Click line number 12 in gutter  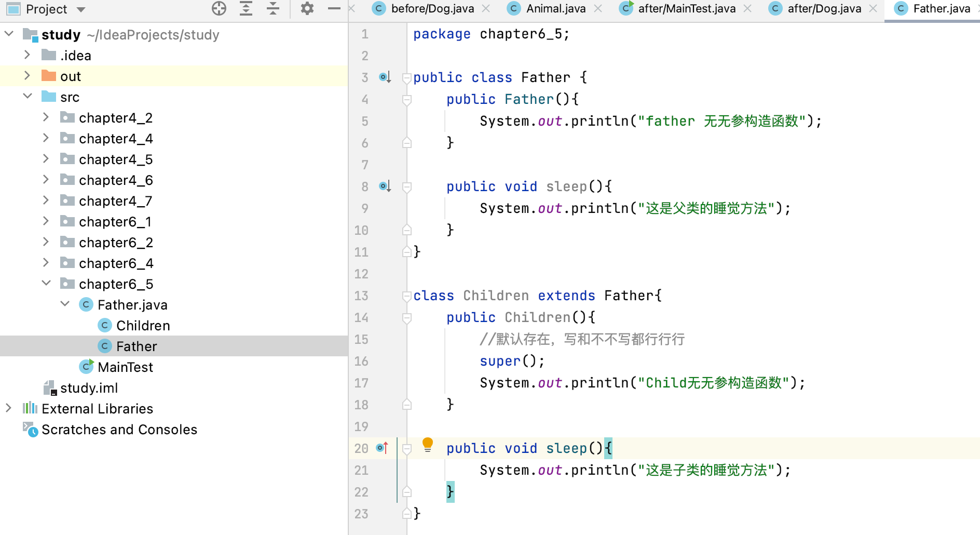361,274
